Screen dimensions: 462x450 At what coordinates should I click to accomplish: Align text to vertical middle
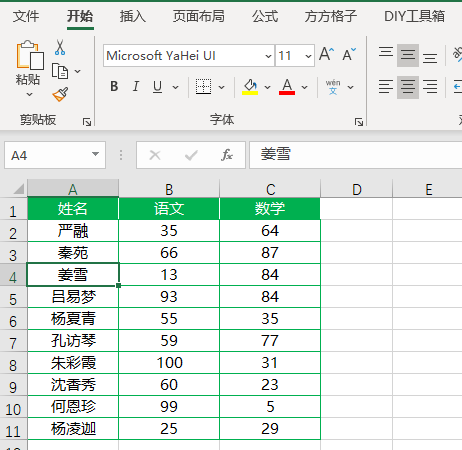click(408, 55)
